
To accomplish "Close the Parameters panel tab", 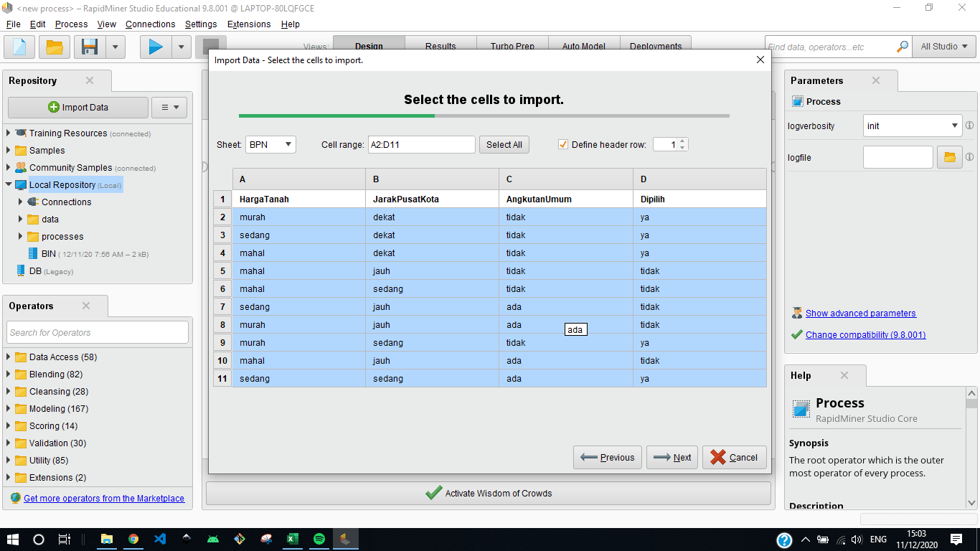I will click(876, 80).
